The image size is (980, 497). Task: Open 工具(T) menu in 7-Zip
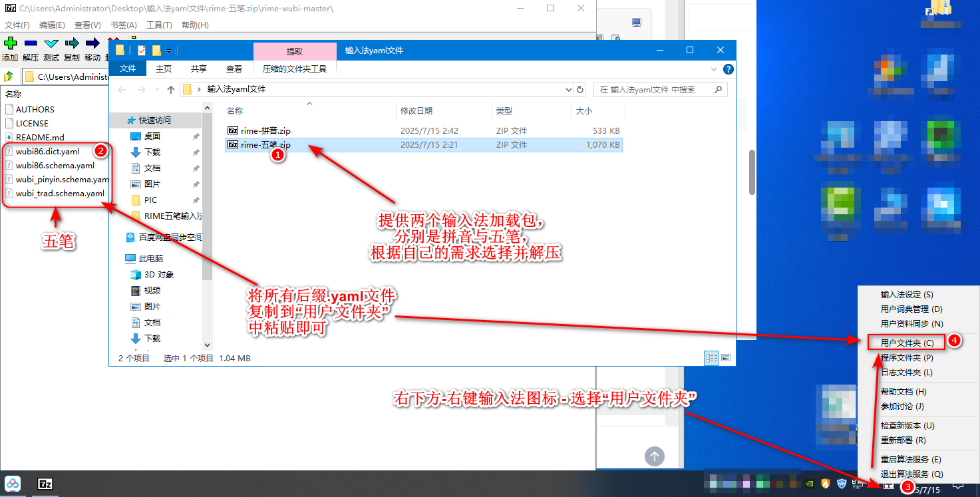(x=159, y=25)
